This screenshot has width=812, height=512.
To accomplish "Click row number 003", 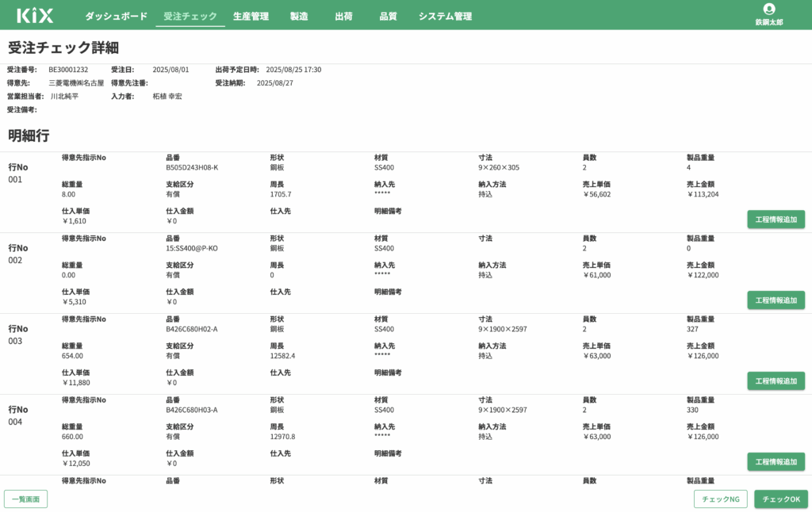I will pos(16,341).
